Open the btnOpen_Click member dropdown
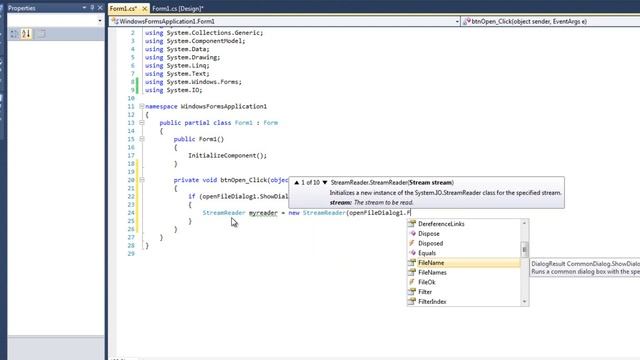 551,22
